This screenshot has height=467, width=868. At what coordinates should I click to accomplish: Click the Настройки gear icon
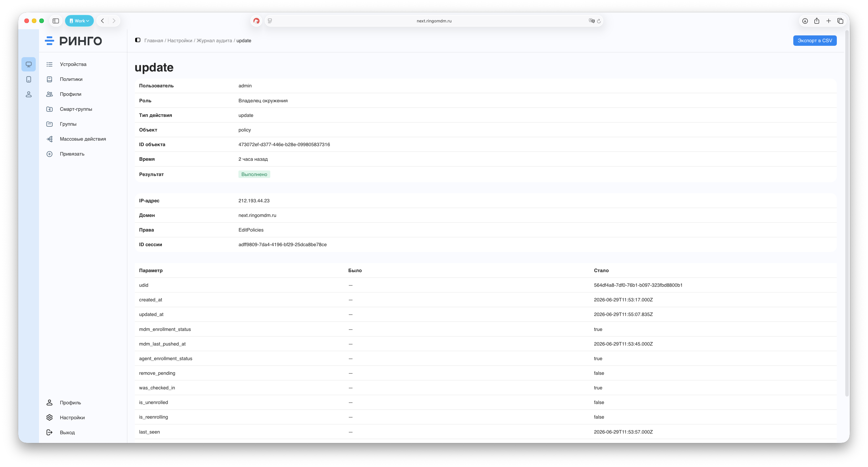point(49,417)
